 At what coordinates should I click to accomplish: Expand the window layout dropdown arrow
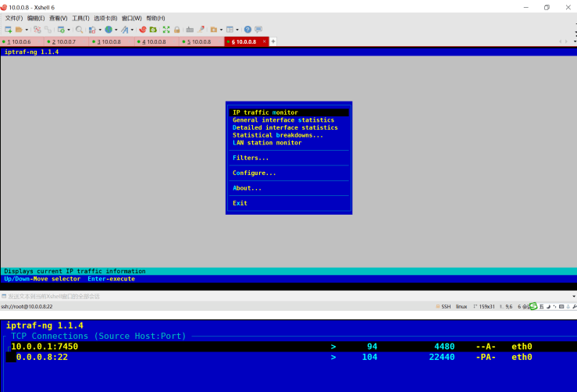(x=237, y=30)
